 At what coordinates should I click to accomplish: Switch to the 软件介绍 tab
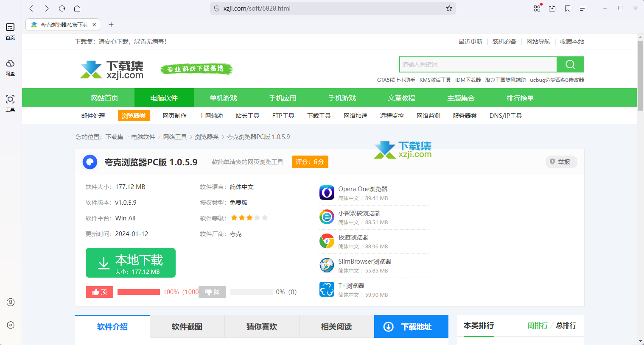(x=112, y=327)
